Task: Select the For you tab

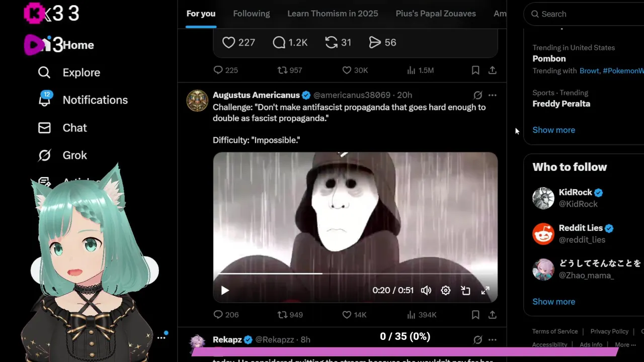Action: pyautogui.click(x=201, y=14)
